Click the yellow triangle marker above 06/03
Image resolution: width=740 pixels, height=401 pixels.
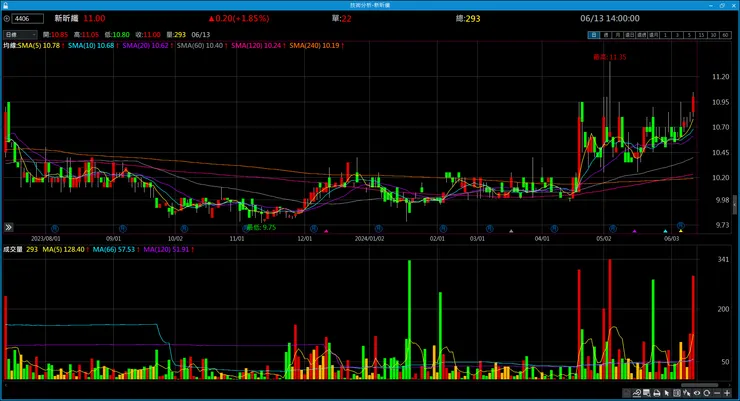coord(681,231)
